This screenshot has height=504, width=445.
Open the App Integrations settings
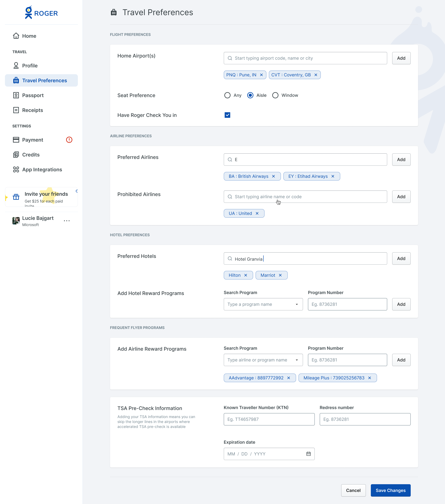[42, 170]
